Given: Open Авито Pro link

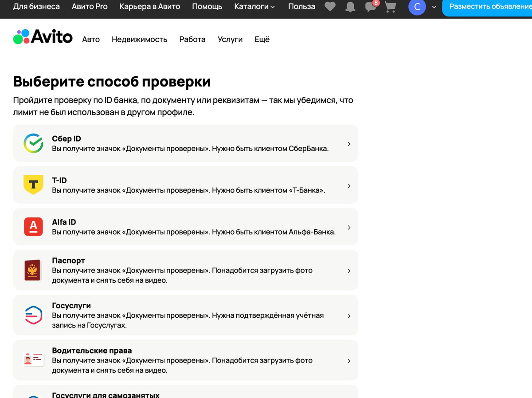Looking at the screenshot, I should [x=90, y=7].
